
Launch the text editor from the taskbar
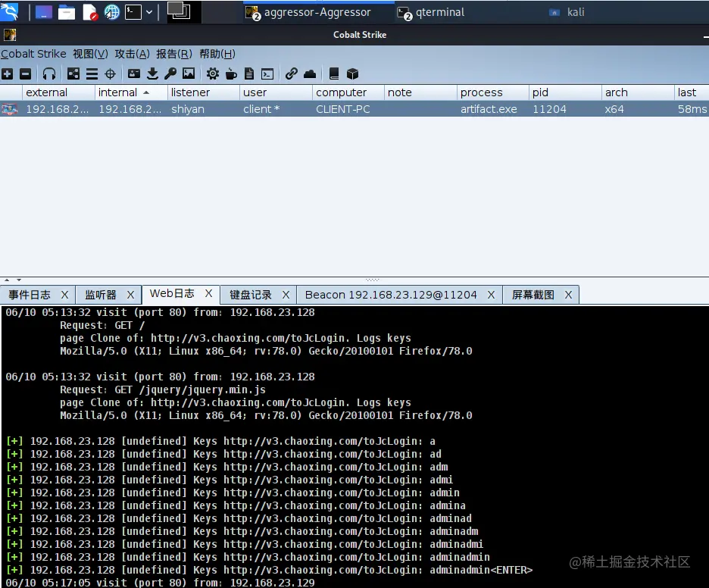pos(90,12)
